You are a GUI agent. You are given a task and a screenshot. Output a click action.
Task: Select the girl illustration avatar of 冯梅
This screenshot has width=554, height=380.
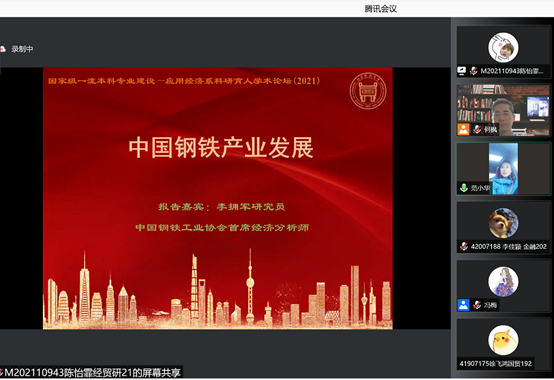(x=503, y=281)
